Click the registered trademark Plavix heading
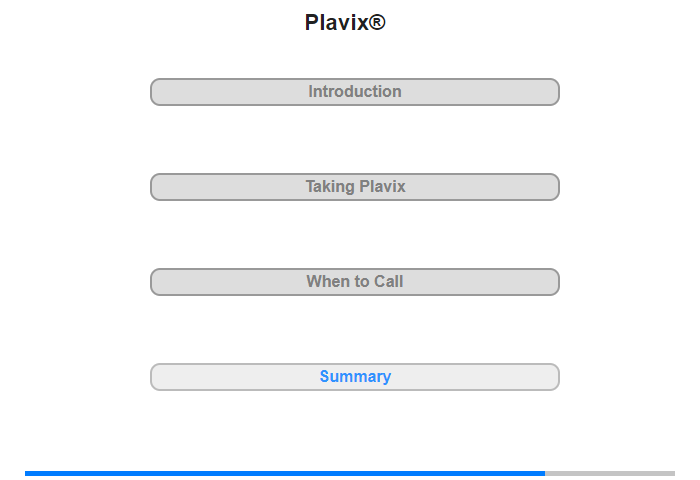This screenshot has width=700, height=480. [345, 22]
